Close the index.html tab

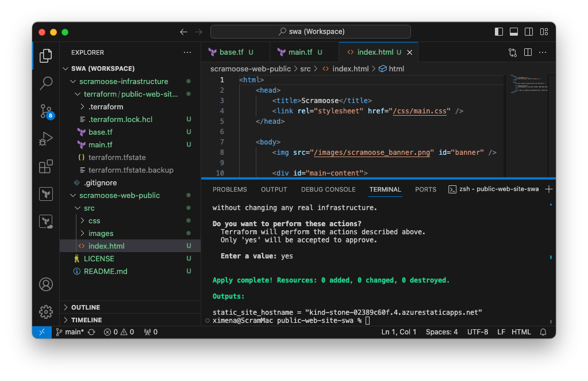point(409,52)
